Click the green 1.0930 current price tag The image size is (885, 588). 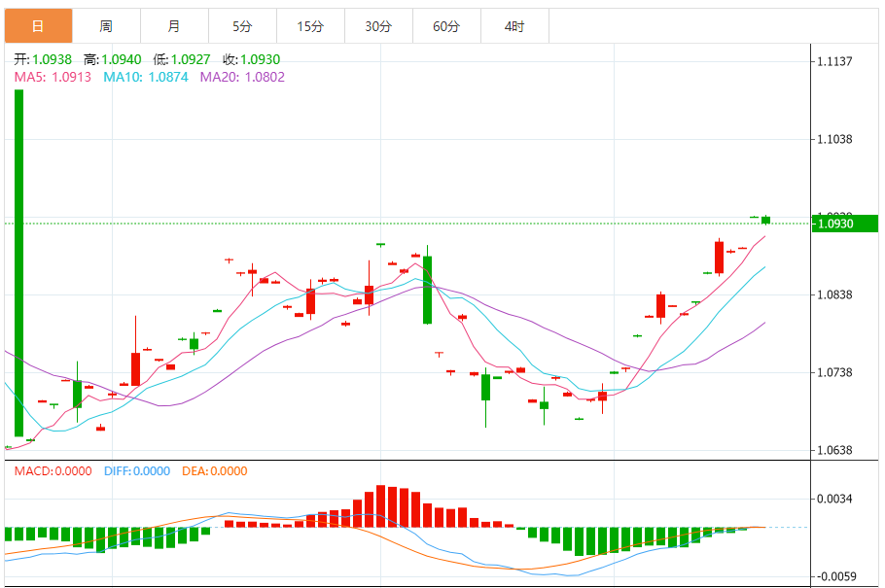click(845, 224)
